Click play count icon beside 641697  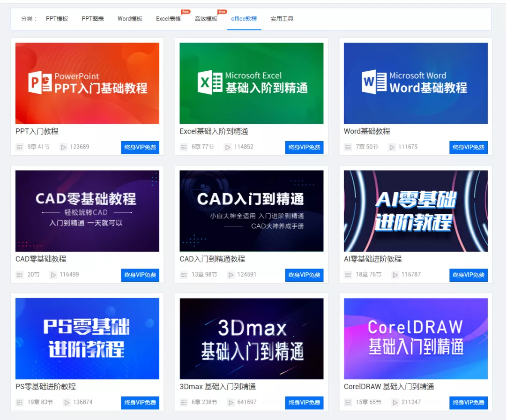click(x=231, y=402)
